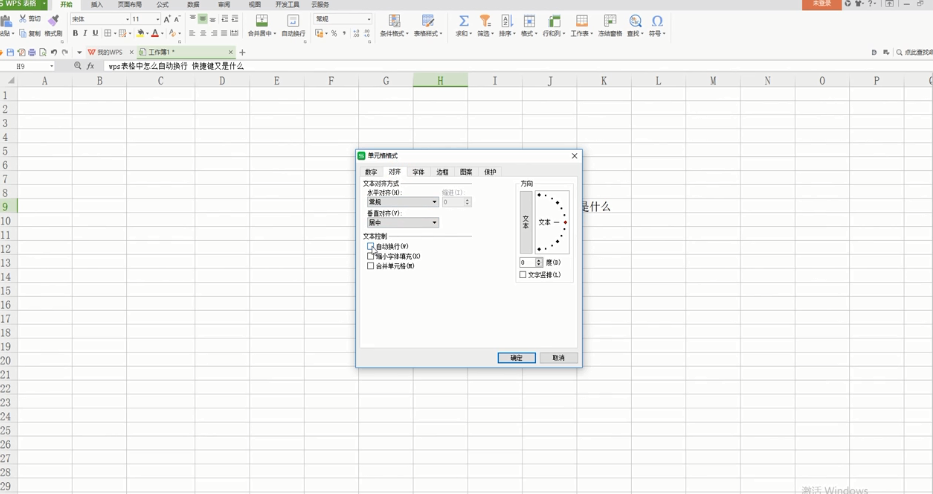Click the Print icon in quick access bar
The width and height of the screenshot is (933, 494).
[32, 52]
